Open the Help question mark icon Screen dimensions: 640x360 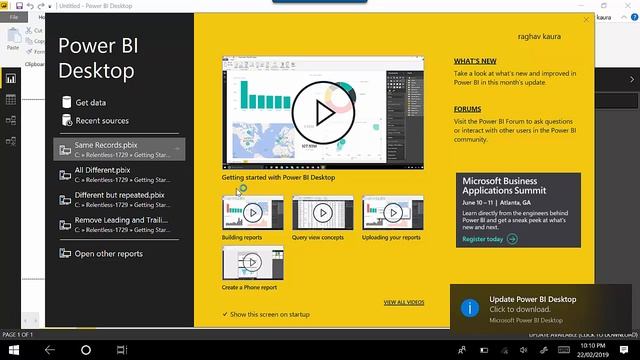point(635,17)
